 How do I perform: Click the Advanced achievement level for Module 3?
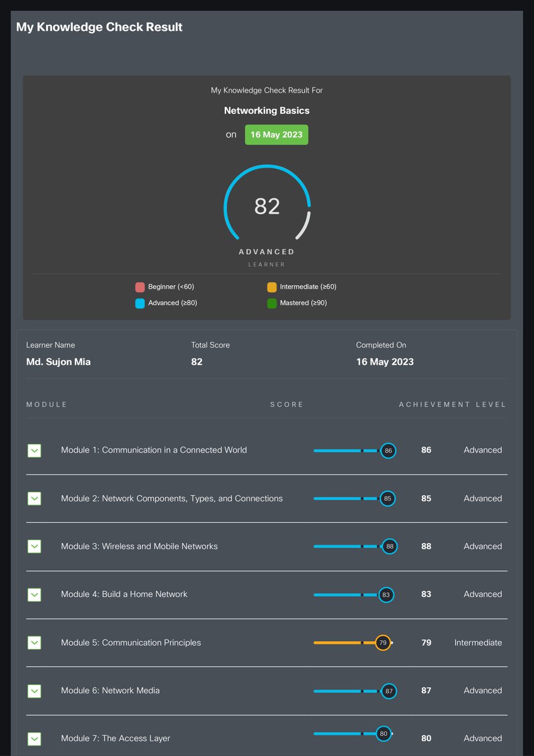tap(483, 546)
